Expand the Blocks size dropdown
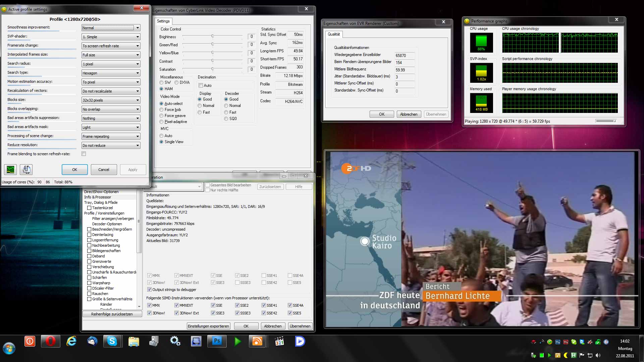Image resolution: width=644 pixels, height=362 pixels. click(111, 100)
